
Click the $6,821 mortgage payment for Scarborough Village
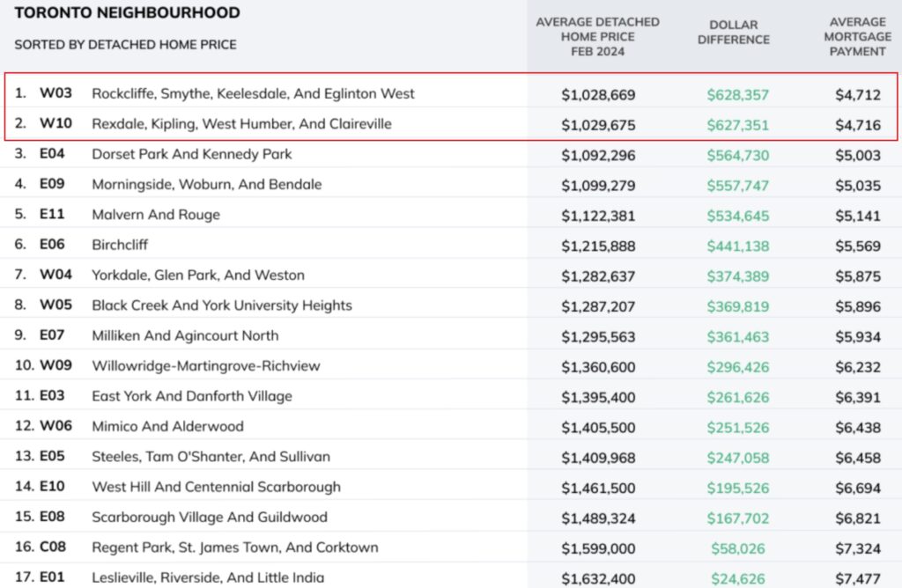[x=857, y=518]
